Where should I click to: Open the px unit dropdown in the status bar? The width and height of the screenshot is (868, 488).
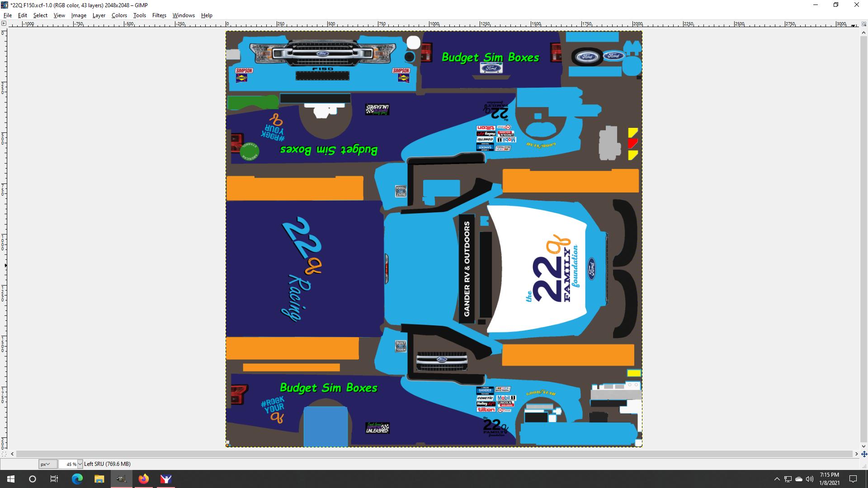[47, 464]
